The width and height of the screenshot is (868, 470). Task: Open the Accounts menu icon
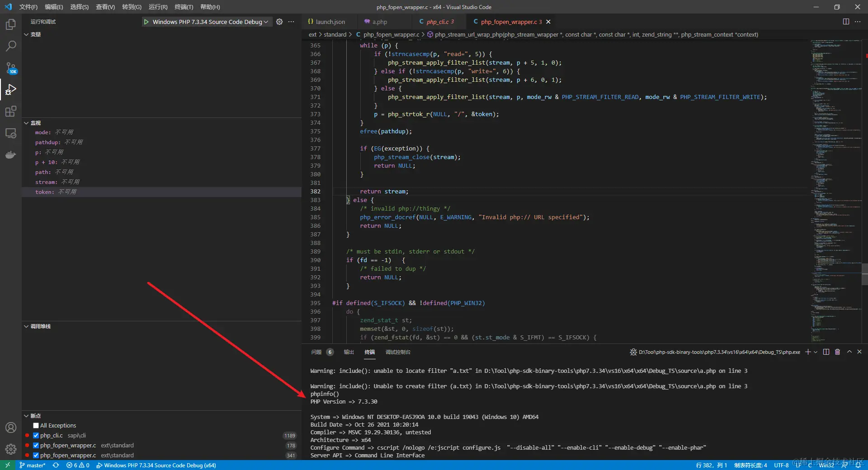point(11,428)
